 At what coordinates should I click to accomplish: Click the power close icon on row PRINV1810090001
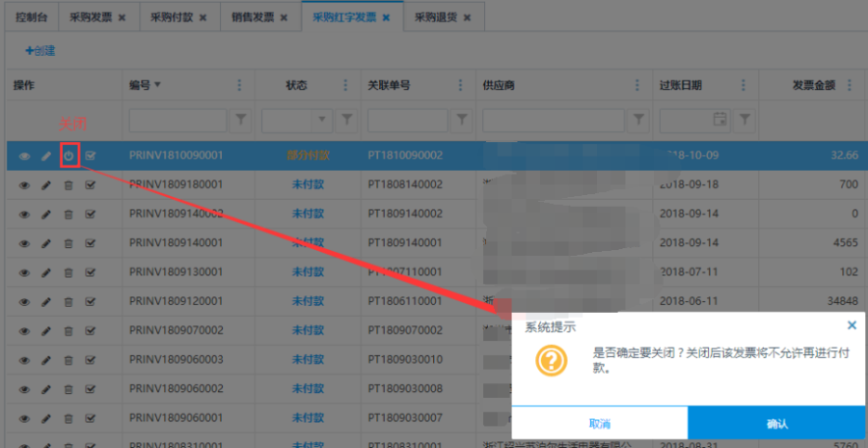pyautogui.click(x=68, y=155)
